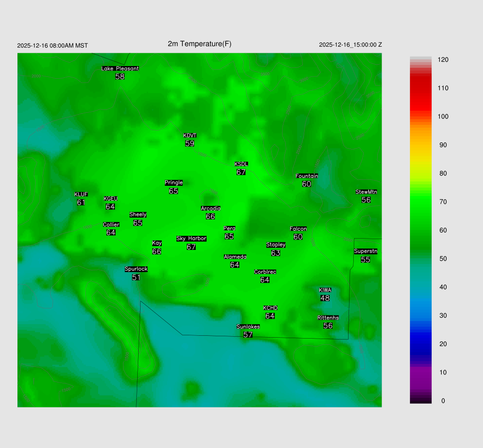This screenshot has height=448, width=483.
Task: Click the Arcadia station label
Action: [x=210, y=208]
